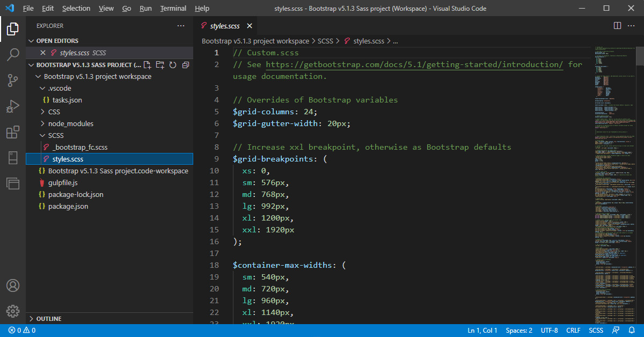Viewport: 644px width, 337px height.
Task: Open the Extensions view
Action: pos(13,132)
